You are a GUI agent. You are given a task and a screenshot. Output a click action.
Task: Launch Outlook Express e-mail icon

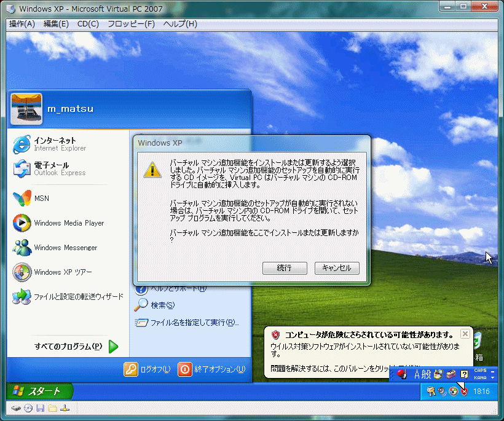coord(22,169)
